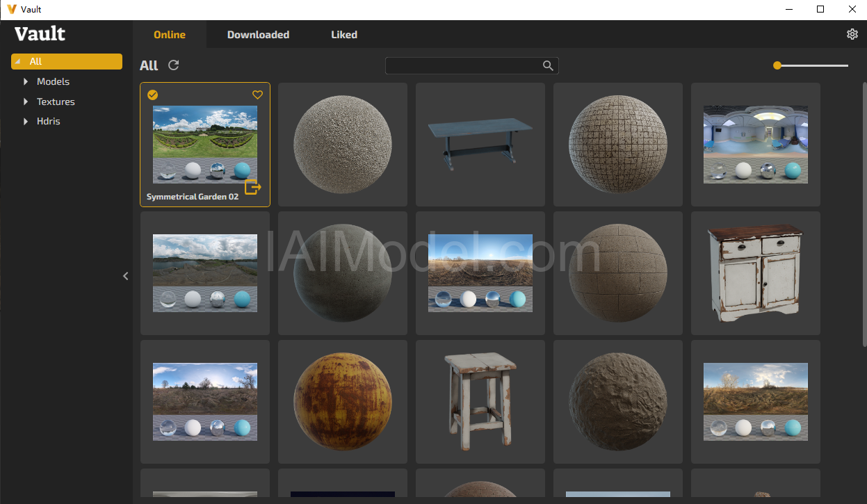Choose the white distressed cabinet model
The image size is (867, 504).
pyautogui.click(x=756, y=273)
